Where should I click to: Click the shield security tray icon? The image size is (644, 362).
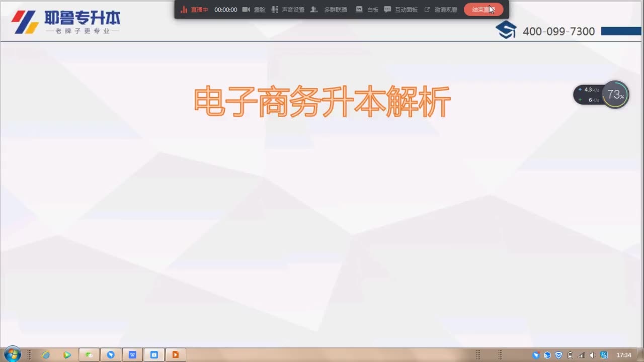click(x=558, y=355)
